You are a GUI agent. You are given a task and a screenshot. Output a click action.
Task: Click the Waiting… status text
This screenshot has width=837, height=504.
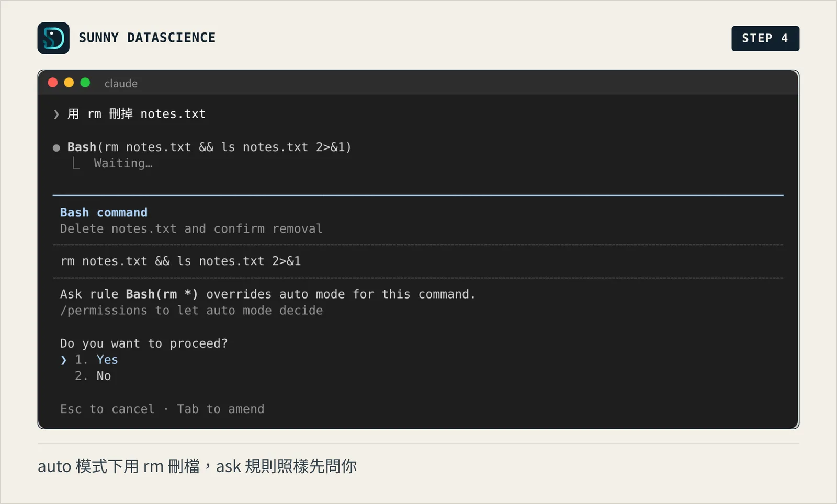pyautogui.click(x=123, y=163)
